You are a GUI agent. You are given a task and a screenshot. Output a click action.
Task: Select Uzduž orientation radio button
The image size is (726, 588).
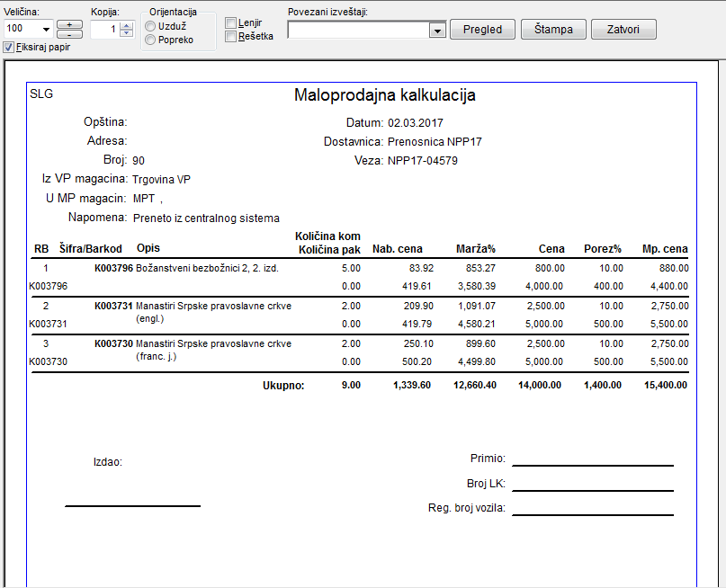[x=150, y=27]
